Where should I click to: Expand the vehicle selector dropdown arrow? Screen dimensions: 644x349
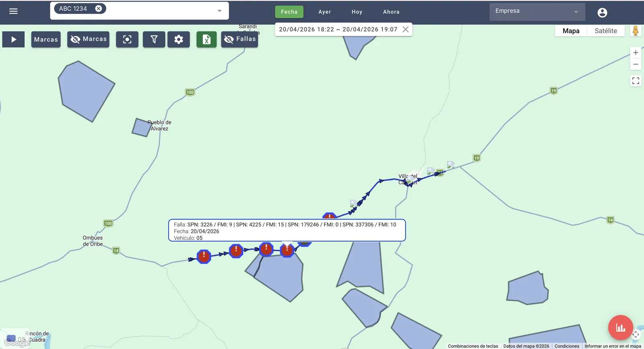tap(219, 11)
